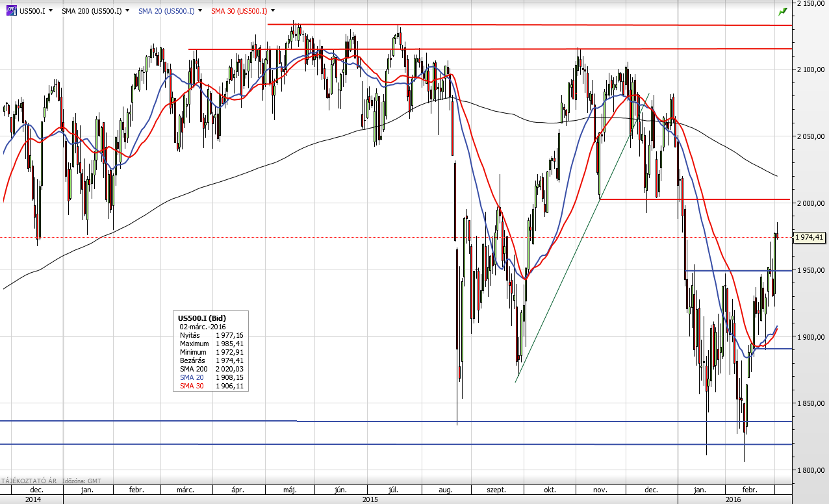The image size is (829, 504).
Task: Click the 'nov.' month on the time axis
Action: (600, 489)
